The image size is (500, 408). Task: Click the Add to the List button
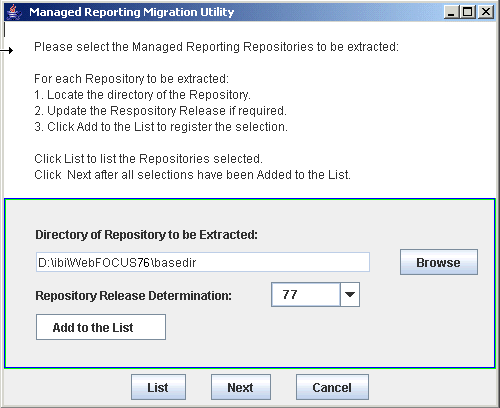click(x=101, y=327)
